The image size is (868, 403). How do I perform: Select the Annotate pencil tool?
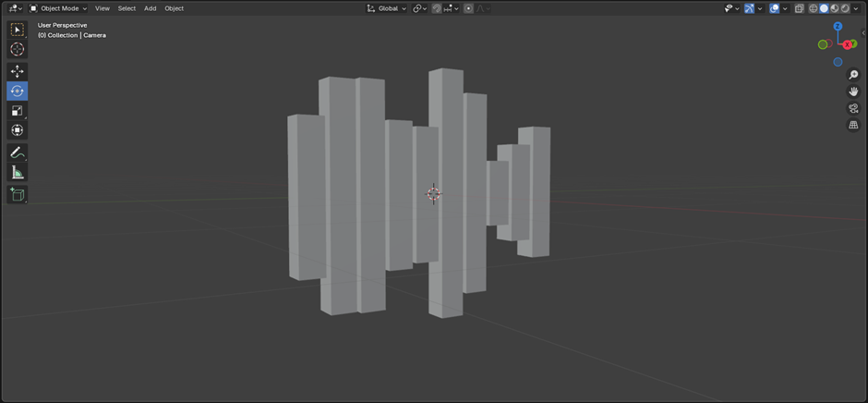17,153
